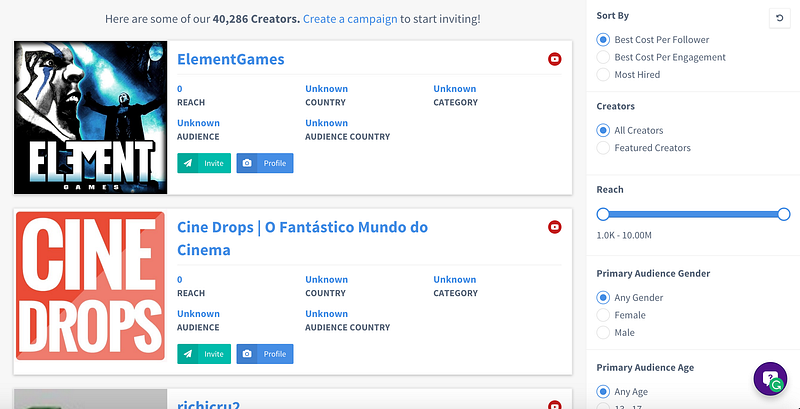Open the purple help chat bubble
Viewport: 800px width, 409px height.
(770, 378)
